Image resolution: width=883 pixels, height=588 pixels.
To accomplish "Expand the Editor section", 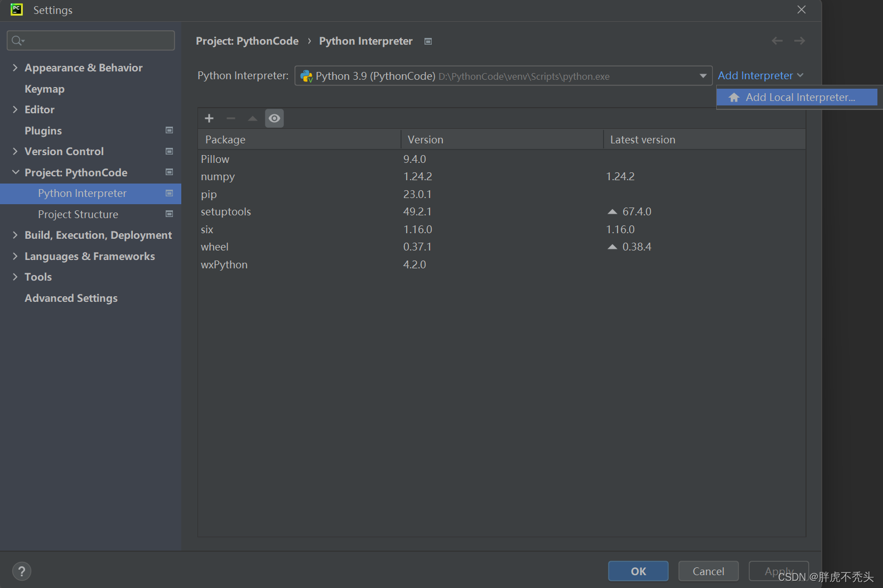I will (x=15, y=109).
